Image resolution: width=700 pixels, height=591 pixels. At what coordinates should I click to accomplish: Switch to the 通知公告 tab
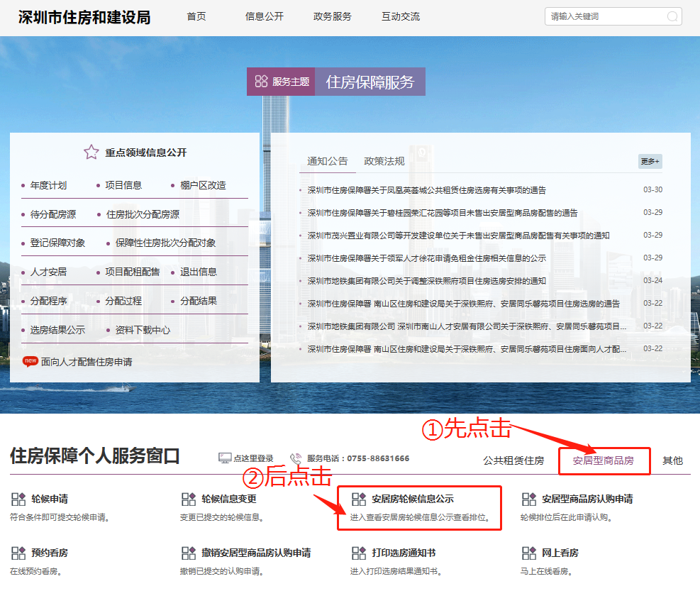click(x=327, y=161)
